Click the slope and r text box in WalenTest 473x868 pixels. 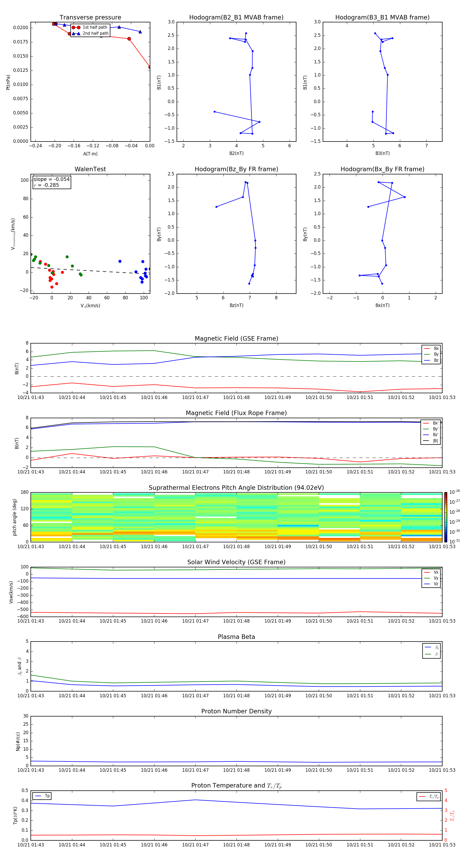pyautogui.click(x=52, y=182)
